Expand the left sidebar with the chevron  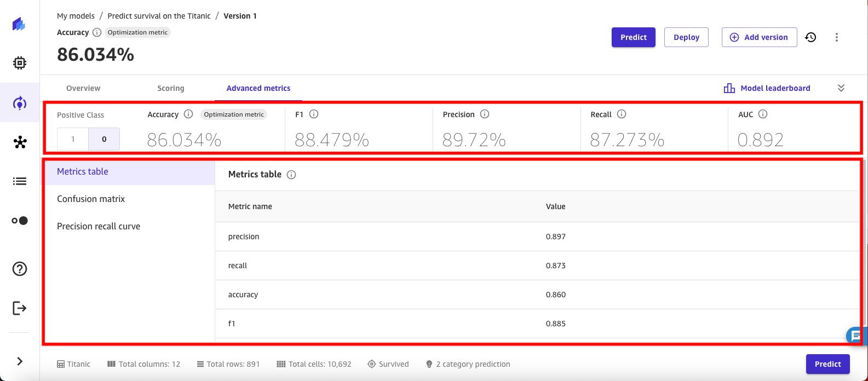(20, 361)
